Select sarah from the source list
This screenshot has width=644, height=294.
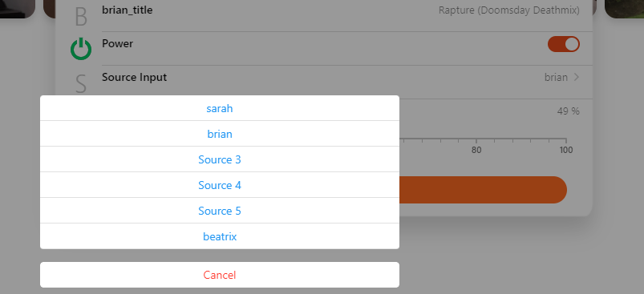pos(220,108)
